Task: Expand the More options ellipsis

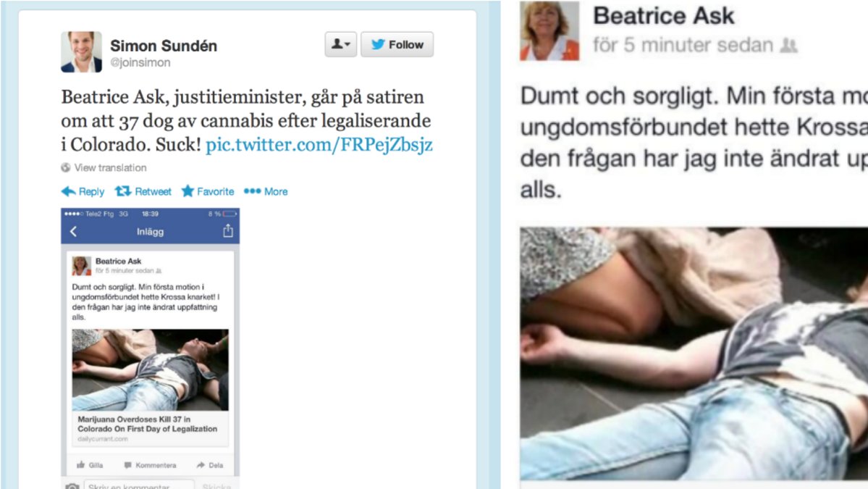Action: [266, 191]
